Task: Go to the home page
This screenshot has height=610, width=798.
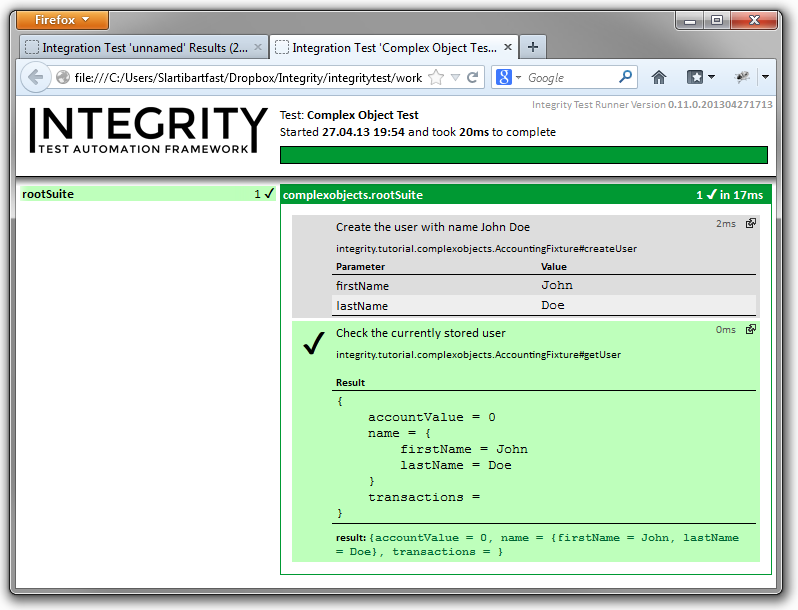Action: coord(659,77)
